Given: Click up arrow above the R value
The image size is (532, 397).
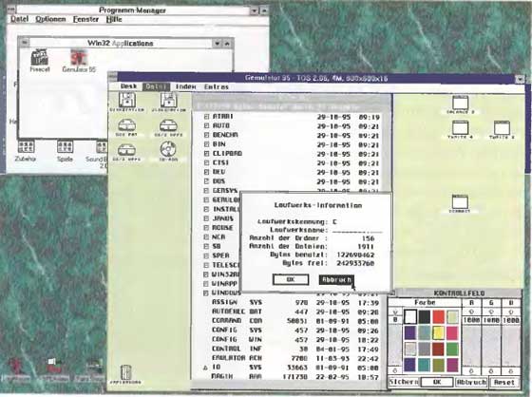Looking at the screenshot, I should (x=471, y=312).
